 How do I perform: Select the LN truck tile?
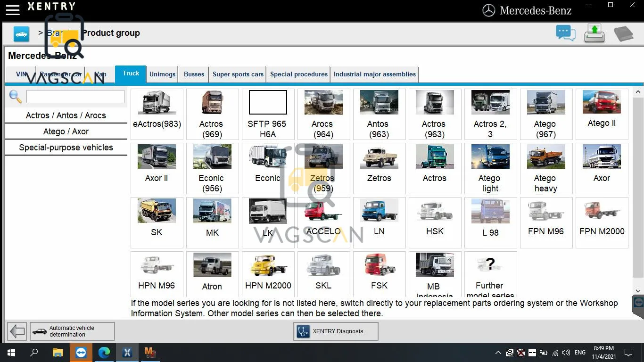tap(380, 222)
